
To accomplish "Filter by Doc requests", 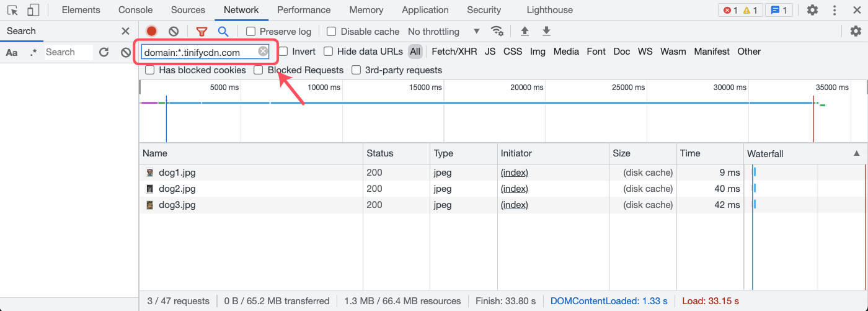I will [622, 52].
